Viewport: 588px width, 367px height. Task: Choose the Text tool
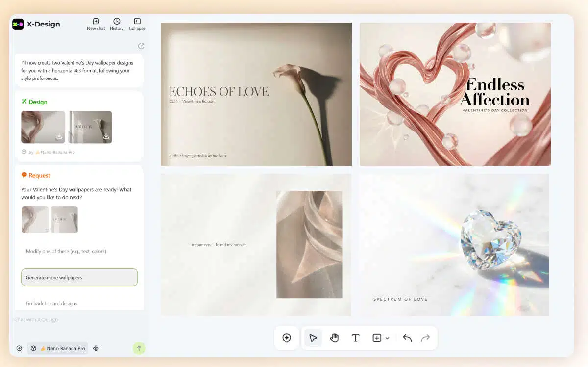pos(356,338)
